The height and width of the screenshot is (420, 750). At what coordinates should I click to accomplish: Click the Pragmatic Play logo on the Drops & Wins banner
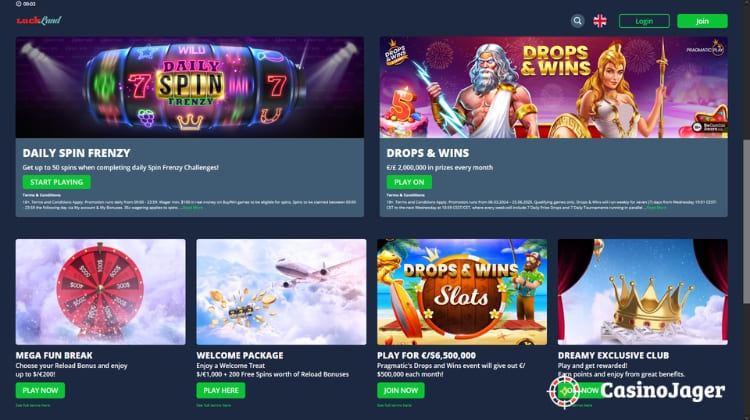pos(706,49)
